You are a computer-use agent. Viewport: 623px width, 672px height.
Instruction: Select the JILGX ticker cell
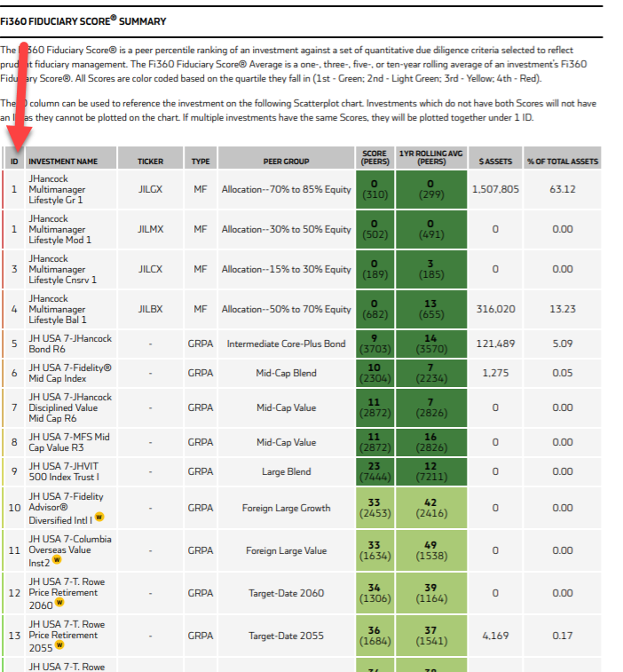[x=150, y=189]
